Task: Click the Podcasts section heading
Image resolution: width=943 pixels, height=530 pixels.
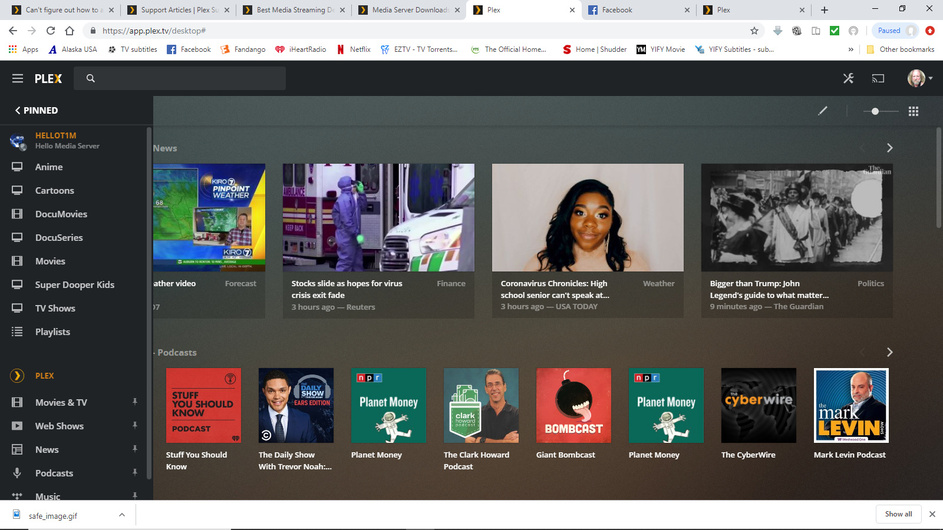Action: [177, 353]
